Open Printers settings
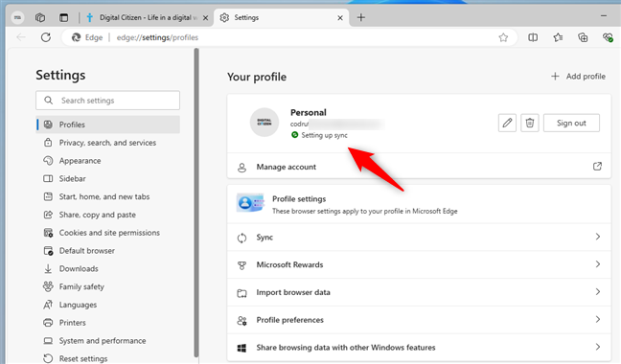This screenshot has height=364, width=621. 107,323
